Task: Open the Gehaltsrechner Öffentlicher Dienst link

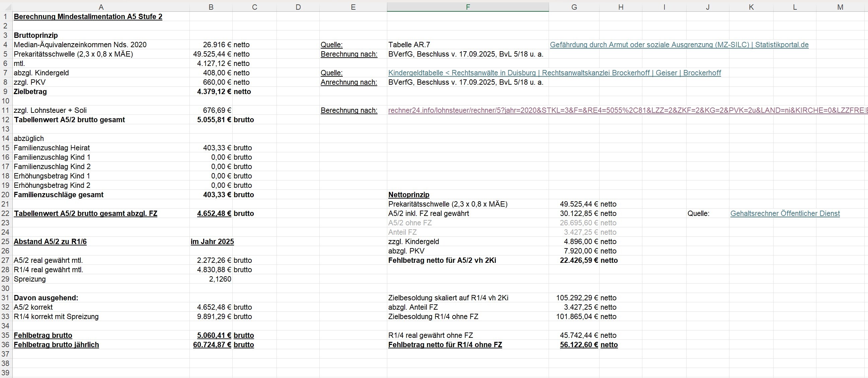Action: pos(785,213)
